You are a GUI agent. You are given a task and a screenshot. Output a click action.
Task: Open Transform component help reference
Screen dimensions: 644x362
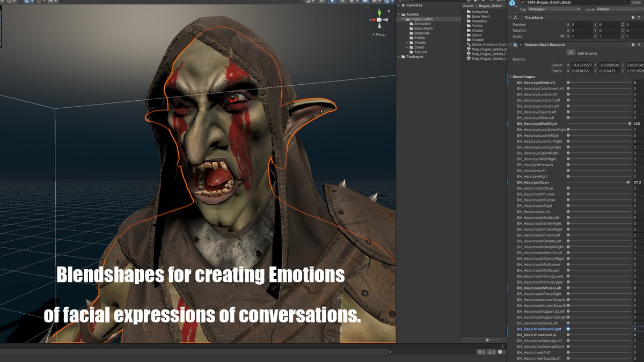[633, 17]
